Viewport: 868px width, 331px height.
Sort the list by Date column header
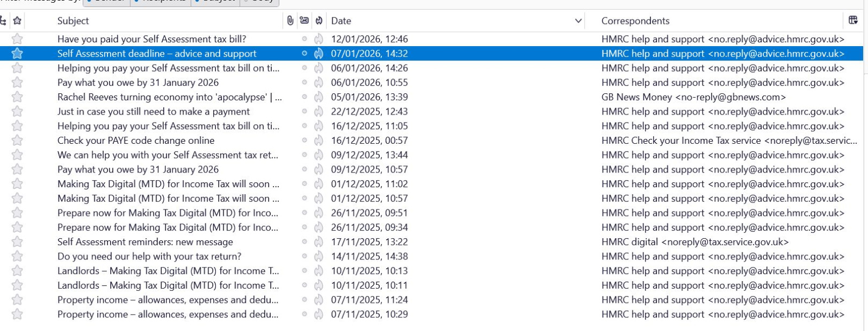coord(341,21)
